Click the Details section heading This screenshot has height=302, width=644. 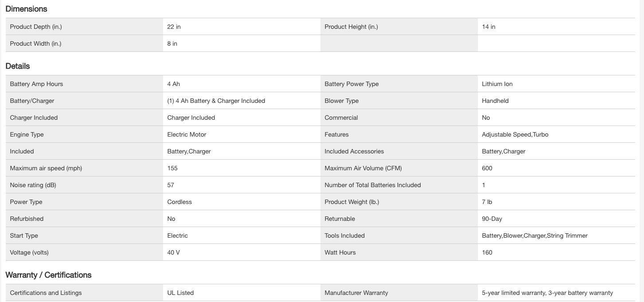(18, 66)
